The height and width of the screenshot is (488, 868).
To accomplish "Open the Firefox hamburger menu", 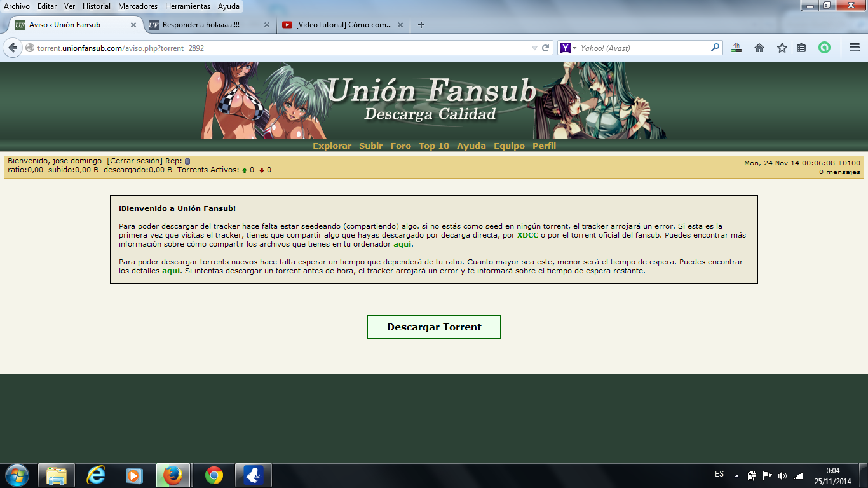I will (855, 48).
